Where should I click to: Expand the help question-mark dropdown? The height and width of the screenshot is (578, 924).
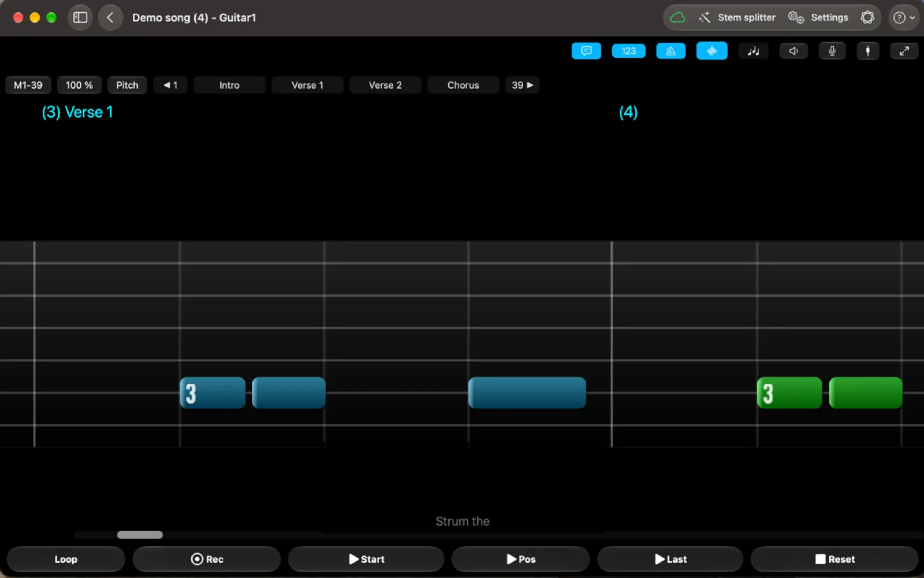904,17
